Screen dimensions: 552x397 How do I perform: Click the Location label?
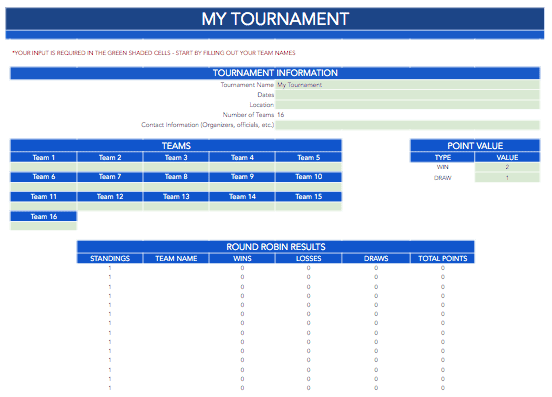pyautogui.click(x=262, y=105)
